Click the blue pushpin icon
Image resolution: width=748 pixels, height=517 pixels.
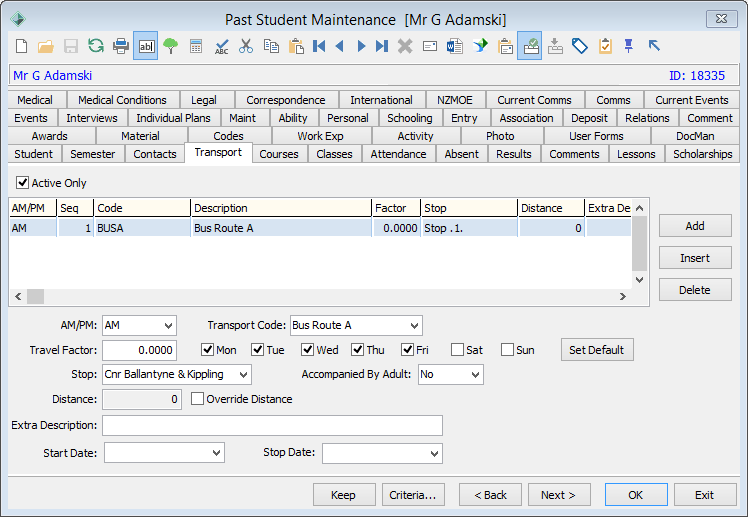(629, 46)
